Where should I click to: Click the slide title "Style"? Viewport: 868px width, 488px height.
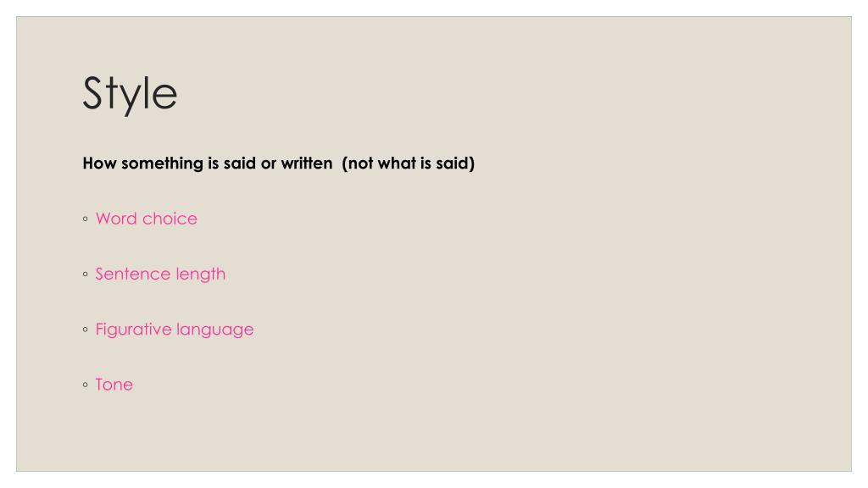pos(130,94)
